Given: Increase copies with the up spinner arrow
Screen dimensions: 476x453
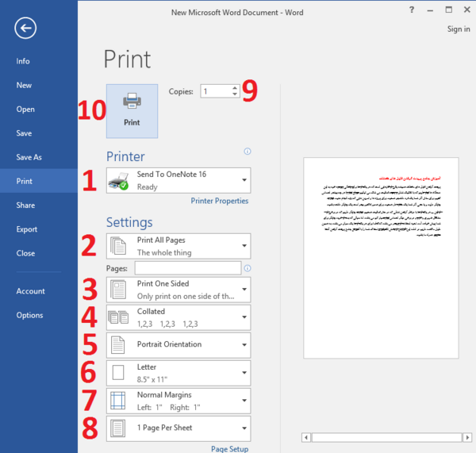Looking at the screenshot, I should 235,88.
